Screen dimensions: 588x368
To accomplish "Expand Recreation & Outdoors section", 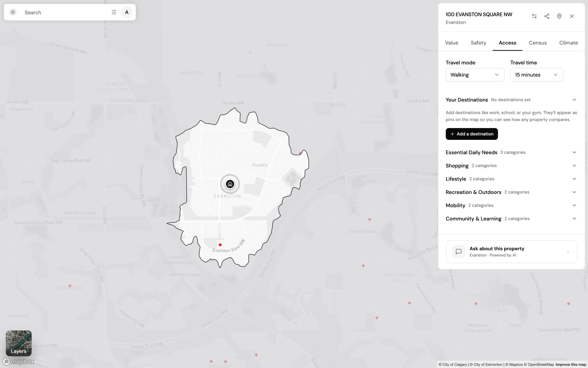I will (511, 192).
